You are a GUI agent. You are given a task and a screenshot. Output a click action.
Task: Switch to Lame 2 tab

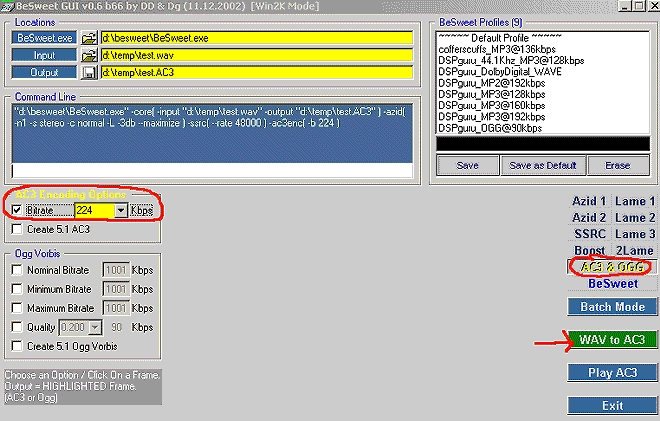[635, 218]
